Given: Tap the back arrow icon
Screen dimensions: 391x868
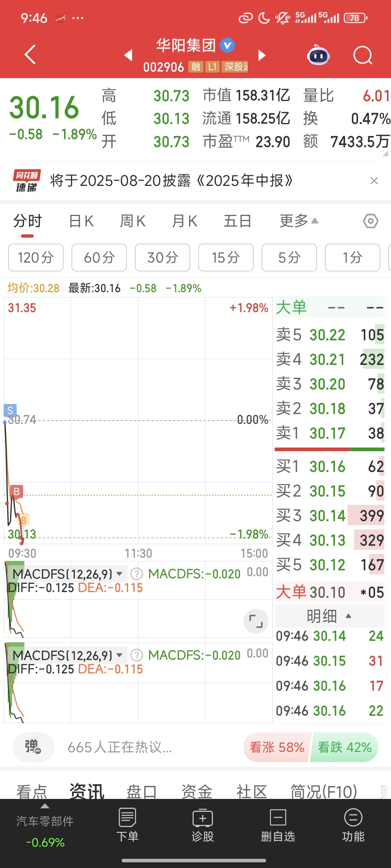Looking at the screenshot, I should click(30, 55).
